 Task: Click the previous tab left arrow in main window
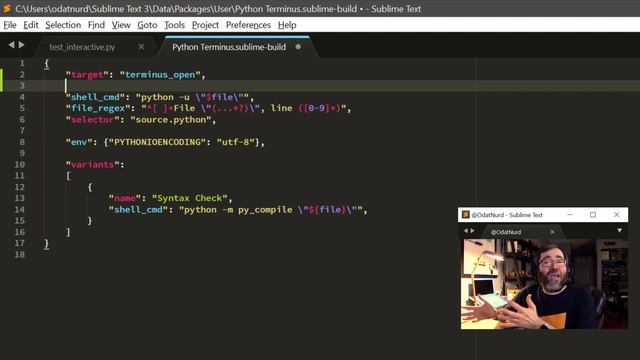pos(11,44)
